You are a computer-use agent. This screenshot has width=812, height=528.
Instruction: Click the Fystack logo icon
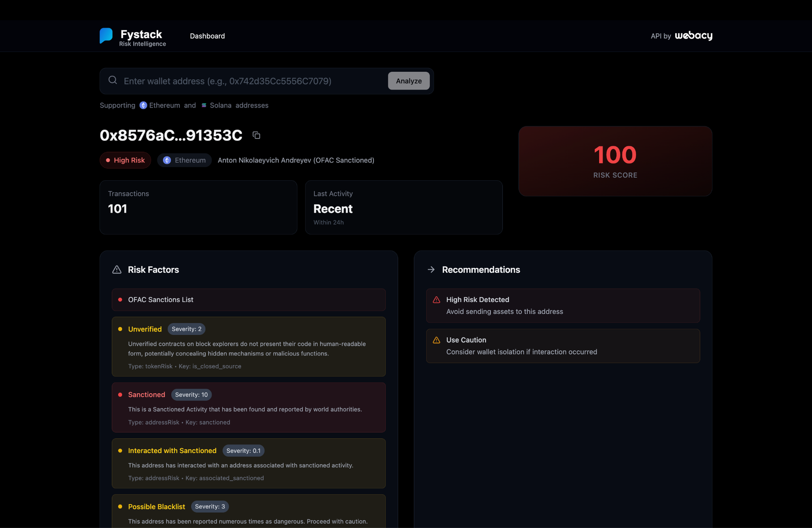tap(106, 36)
